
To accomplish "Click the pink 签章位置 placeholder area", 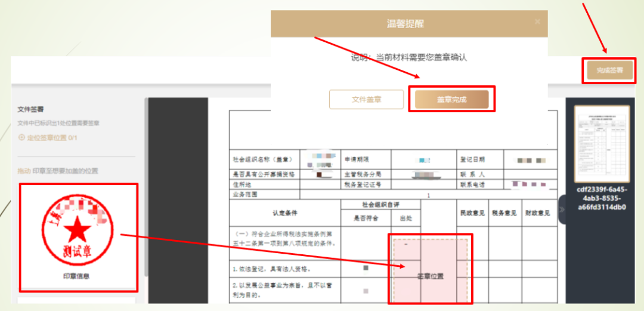I will click(x=431, y=268).
